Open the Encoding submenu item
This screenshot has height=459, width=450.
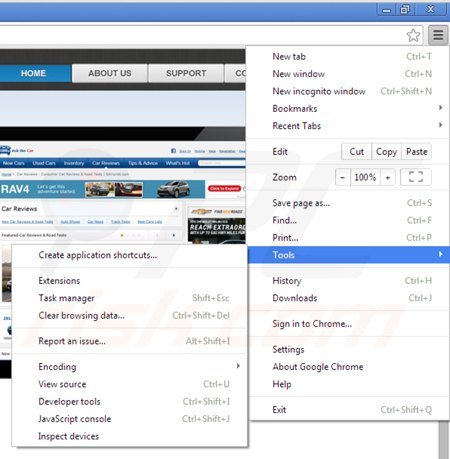(x=130, y=367)
